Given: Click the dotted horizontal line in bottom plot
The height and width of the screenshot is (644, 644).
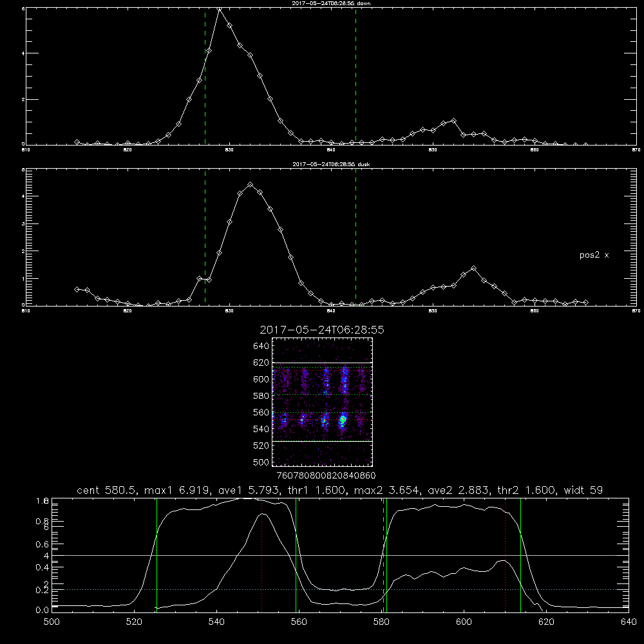Looking at the screenshot, I should coord(340,590).
